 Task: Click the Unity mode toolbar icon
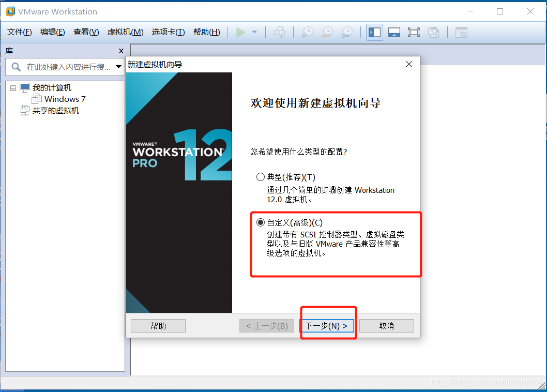pos(434,33)
